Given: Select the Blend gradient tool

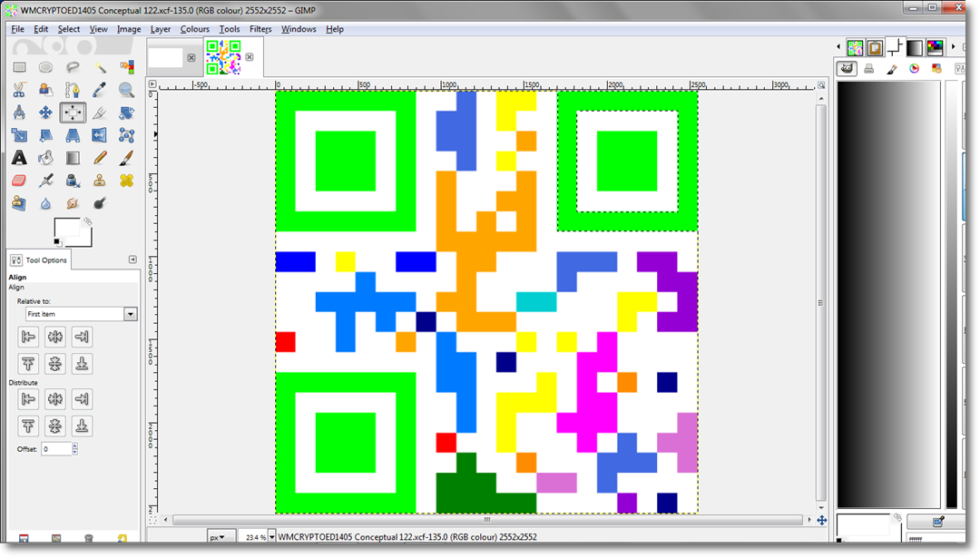Looking at the screenshot, I should [x=73, y=158].
